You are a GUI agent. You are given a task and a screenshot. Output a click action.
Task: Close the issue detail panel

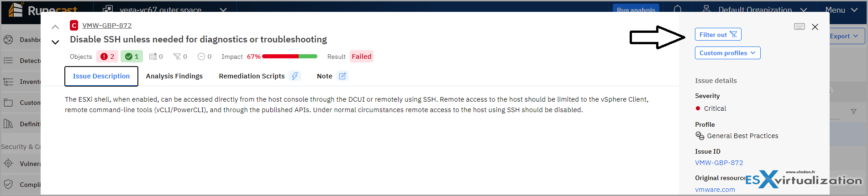coord(815,27)
